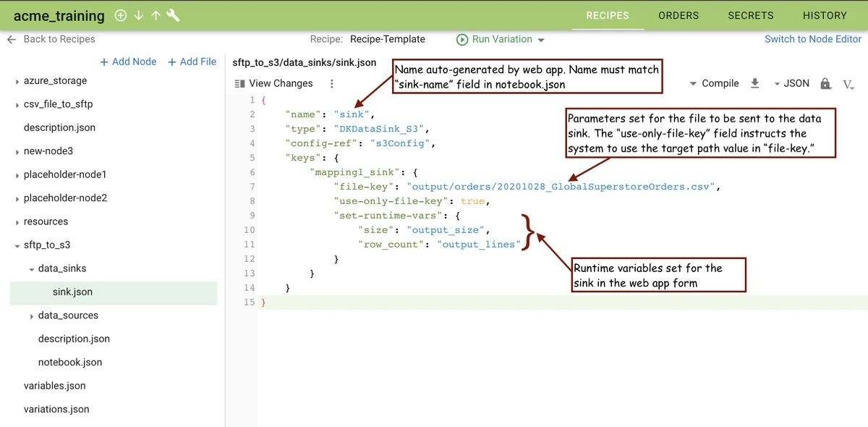
Task: Click the View Changes button
Action: [x=274, y=83]
